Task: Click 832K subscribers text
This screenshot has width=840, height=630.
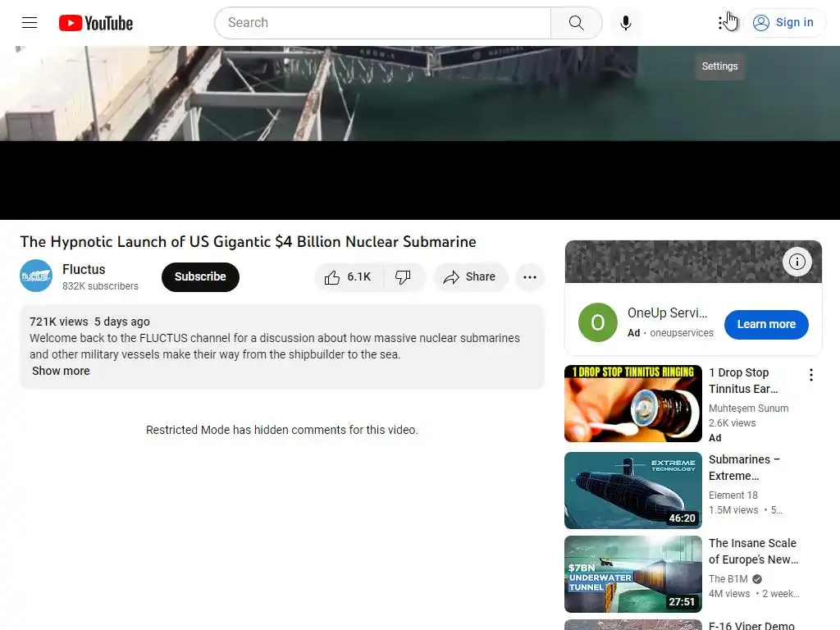Action: click(x=100, y=286)
